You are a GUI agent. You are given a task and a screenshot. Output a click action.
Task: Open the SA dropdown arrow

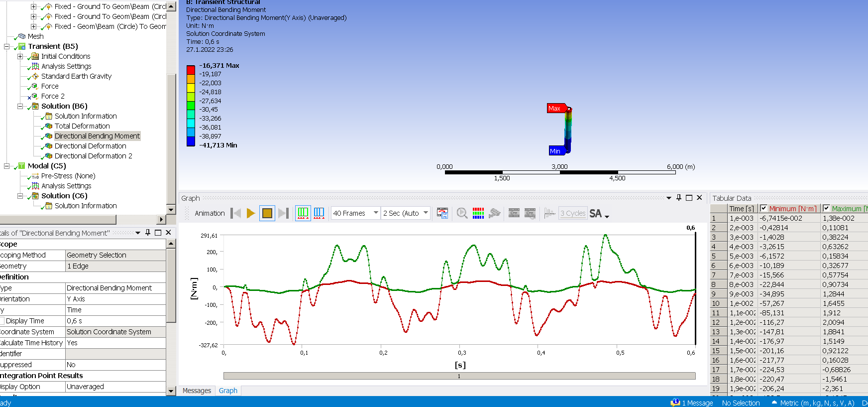tap(607, 216)
